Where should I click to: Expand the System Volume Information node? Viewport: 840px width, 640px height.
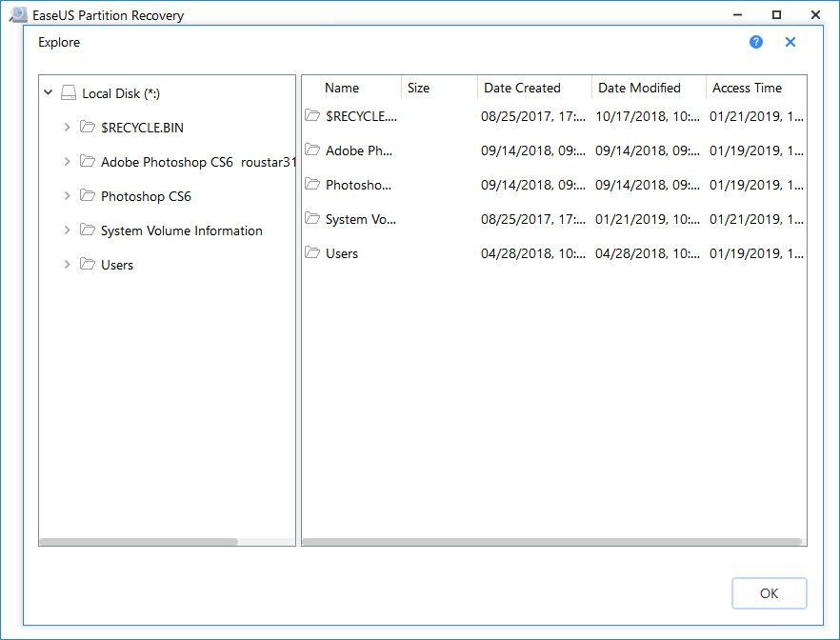(x=66, y=230)
